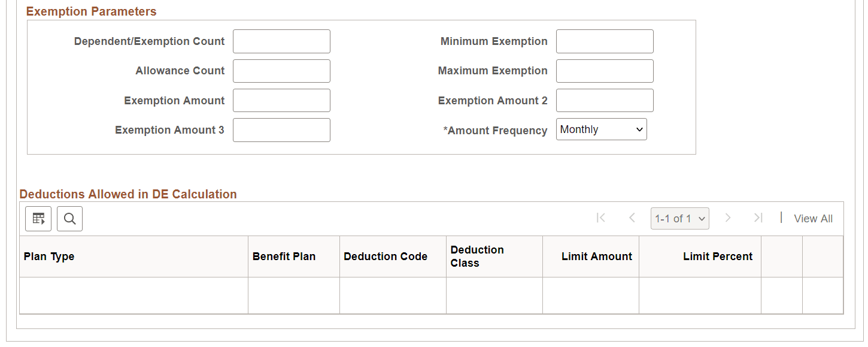The image size is (868, 347).
Task: Click the next page arrow in the grid
Action: coord(728,218)
